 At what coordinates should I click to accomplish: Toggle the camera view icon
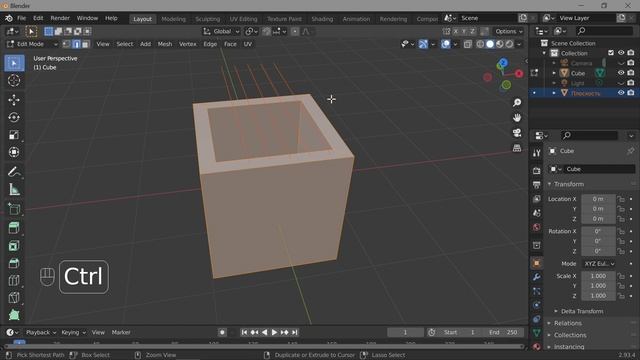coord(517,133)
